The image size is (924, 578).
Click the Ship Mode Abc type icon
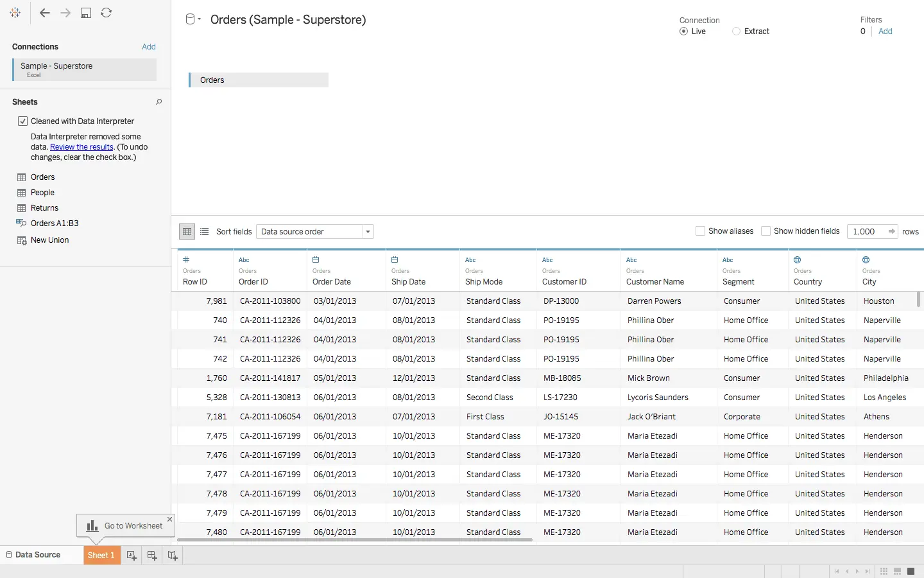click(470, 259)
